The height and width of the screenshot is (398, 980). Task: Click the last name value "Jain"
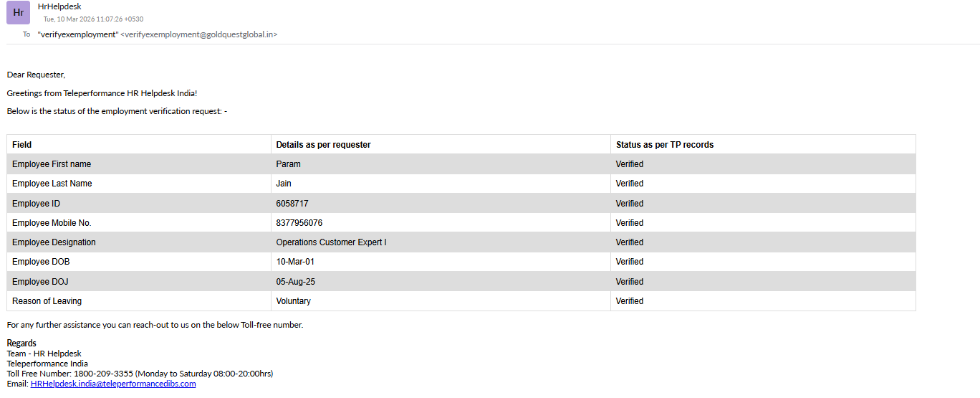click(x=284, y=184)
